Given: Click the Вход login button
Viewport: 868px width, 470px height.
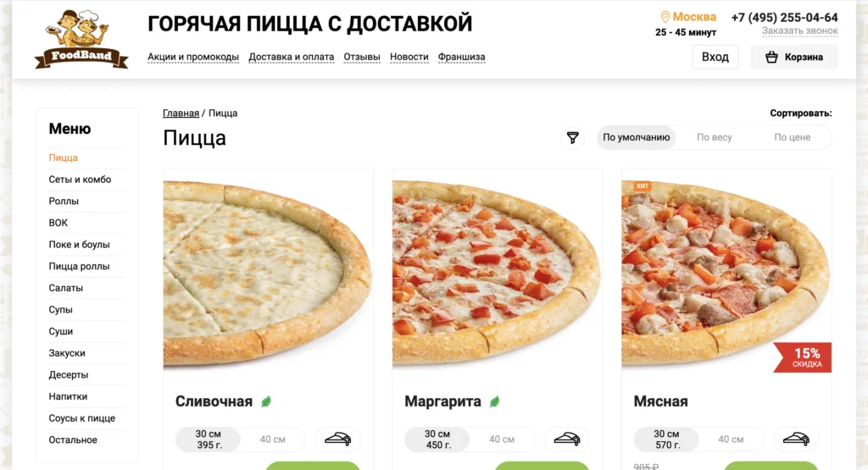Looking at the screenshot, I should click(715, 57).
